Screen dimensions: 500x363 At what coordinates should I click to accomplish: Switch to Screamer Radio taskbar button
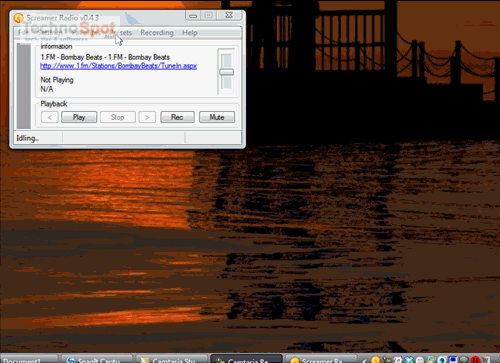tap(320, 359)
